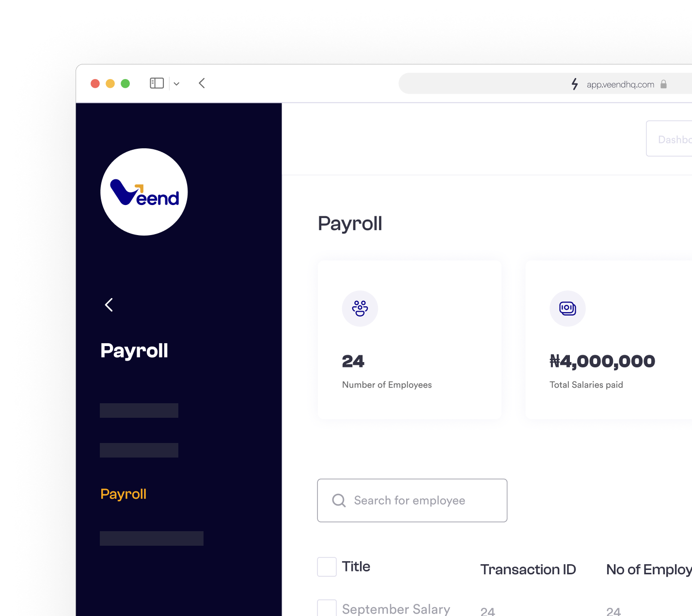Click the Transaction ID column header
The width and height of the screenshot is (692, 616).
528,569
